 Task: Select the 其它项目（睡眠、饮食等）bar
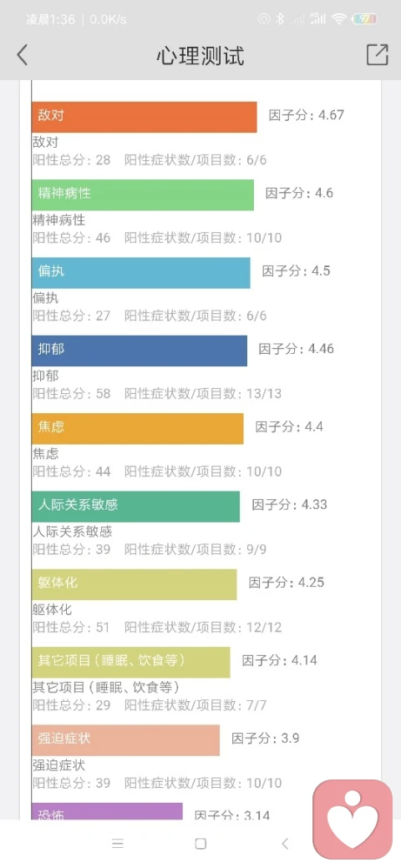point(130,662)
